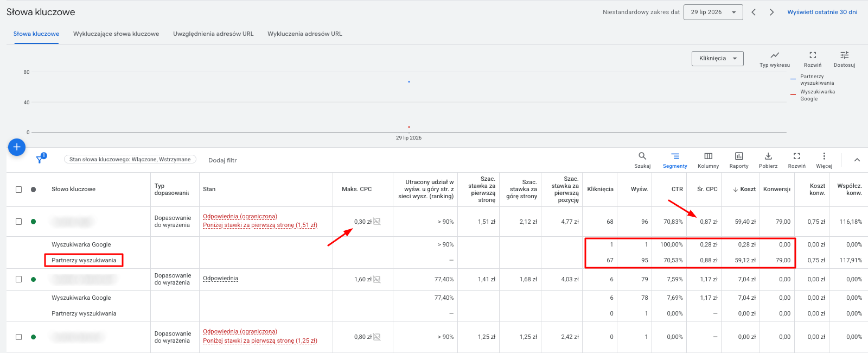Open the Kolumny columns icon

[x=709, y=156]
